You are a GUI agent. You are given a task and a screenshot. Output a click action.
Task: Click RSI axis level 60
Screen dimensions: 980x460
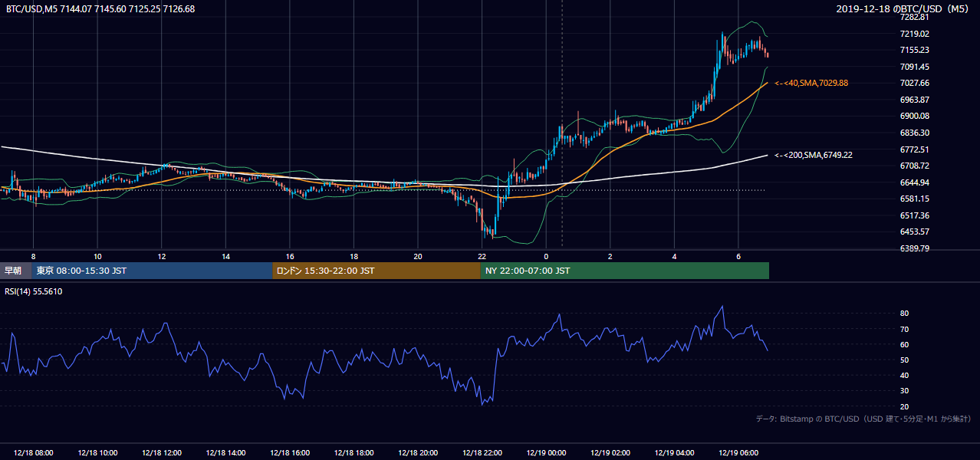[904, 344]
